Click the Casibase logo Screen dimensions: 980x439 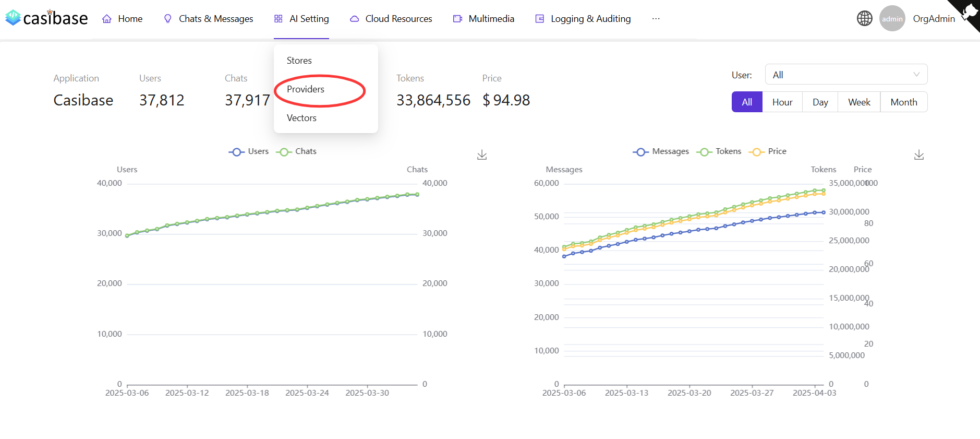[46, 18]
